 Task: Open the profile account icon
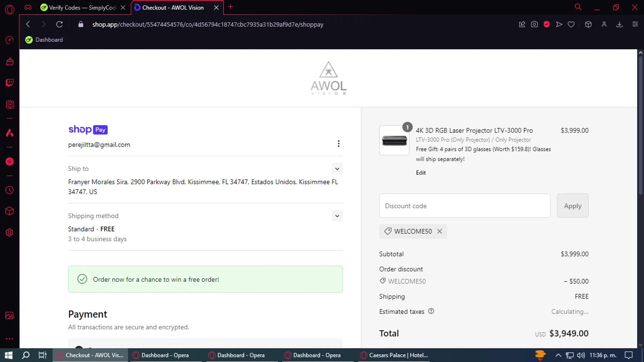[604, 24]
